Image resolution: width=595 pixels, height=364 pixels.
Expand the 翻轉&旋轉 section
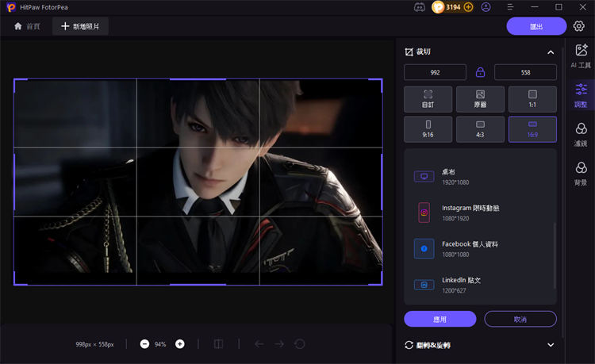tap(551, 345)
